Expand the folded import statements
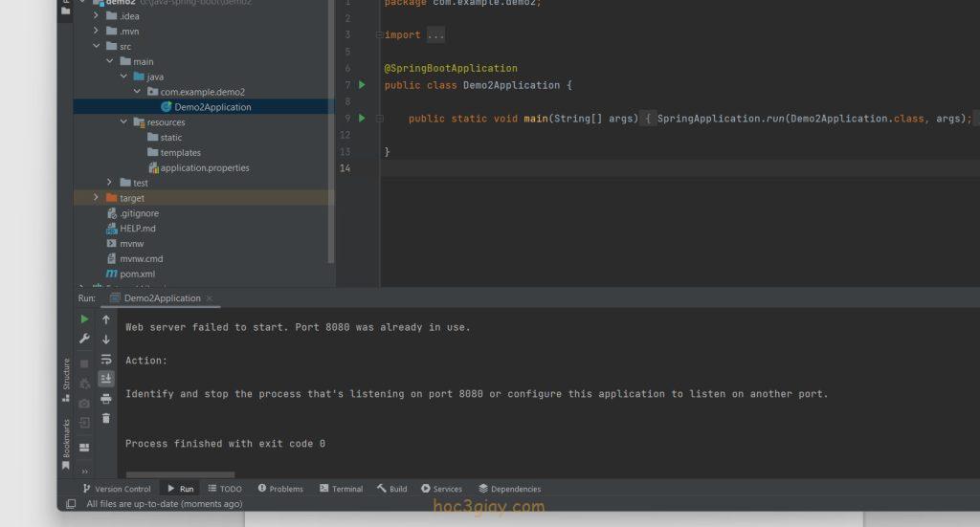 click(435, 35)
